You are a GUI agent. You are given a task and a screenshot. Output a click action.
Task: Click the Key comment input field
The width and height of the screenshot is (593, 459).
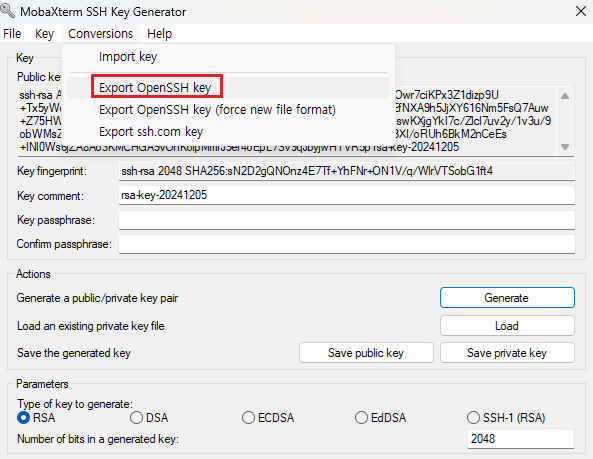(347, 195)
